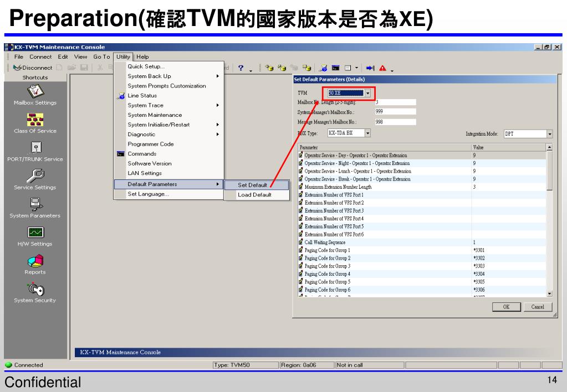Expand System Back Up submenu
The width and height of the screenshot is (567, 392).
point(169,76)
